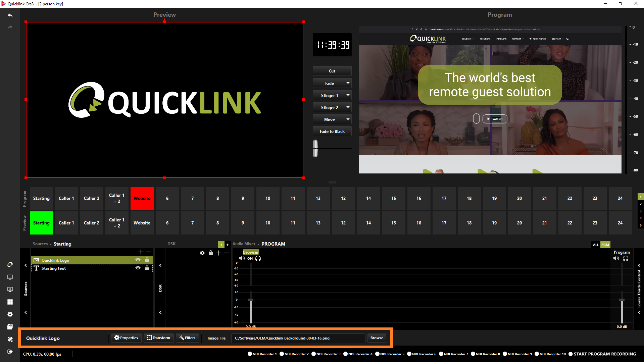Open the monitor magnifier sidebar icon
The width and height of the screenshot is (644, 362).
[10, 290]
